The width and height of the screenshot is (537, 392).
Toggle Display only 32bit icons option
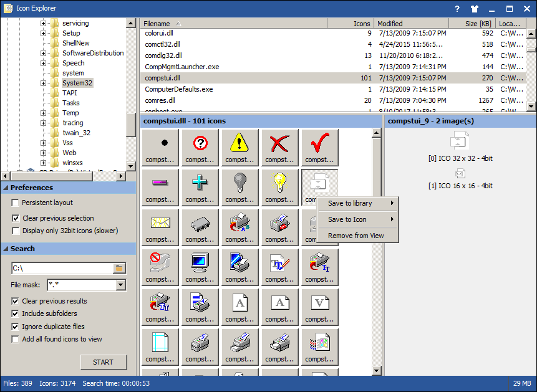(x=16, y=231)
